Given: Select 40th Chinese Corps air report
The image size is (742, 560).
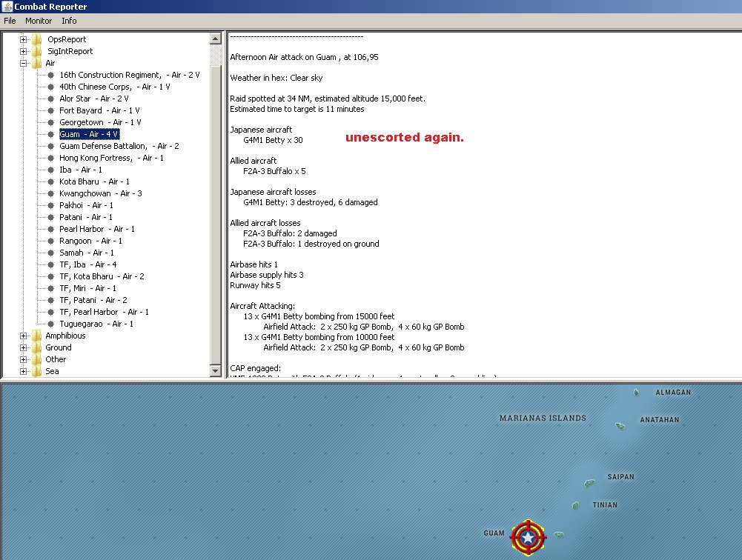Looking at the screenshot, I should point(114,87).
